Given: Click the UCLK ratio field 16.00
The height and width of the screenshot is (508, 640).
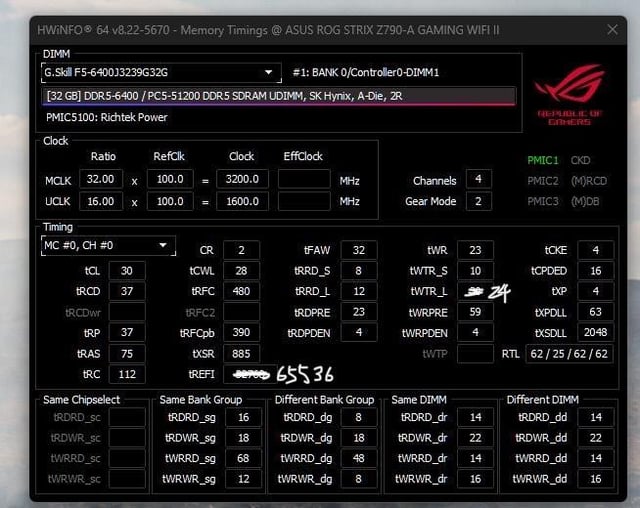Looking at the screenshot, I should click(x=101, y=201).
